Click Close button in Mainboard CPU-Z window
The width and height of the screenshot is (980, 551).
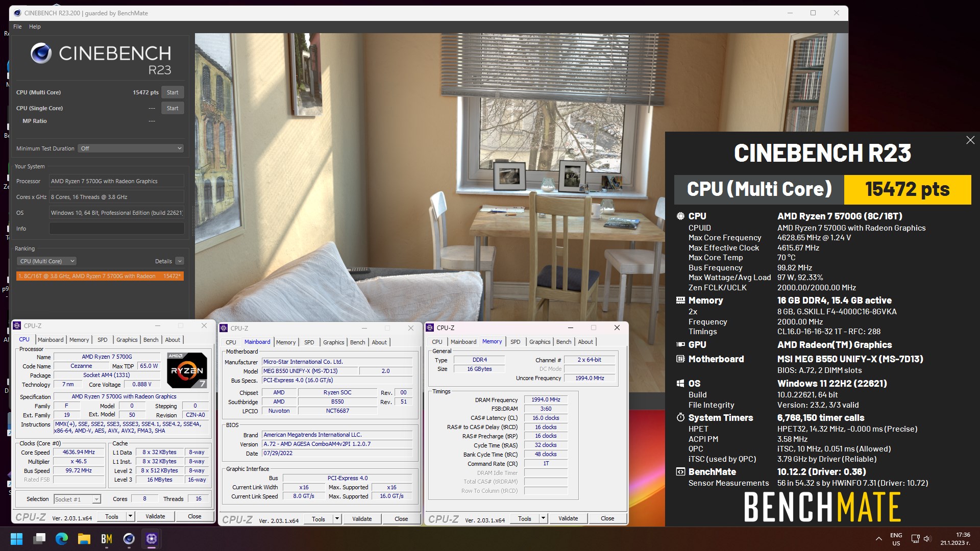[401, 519]
